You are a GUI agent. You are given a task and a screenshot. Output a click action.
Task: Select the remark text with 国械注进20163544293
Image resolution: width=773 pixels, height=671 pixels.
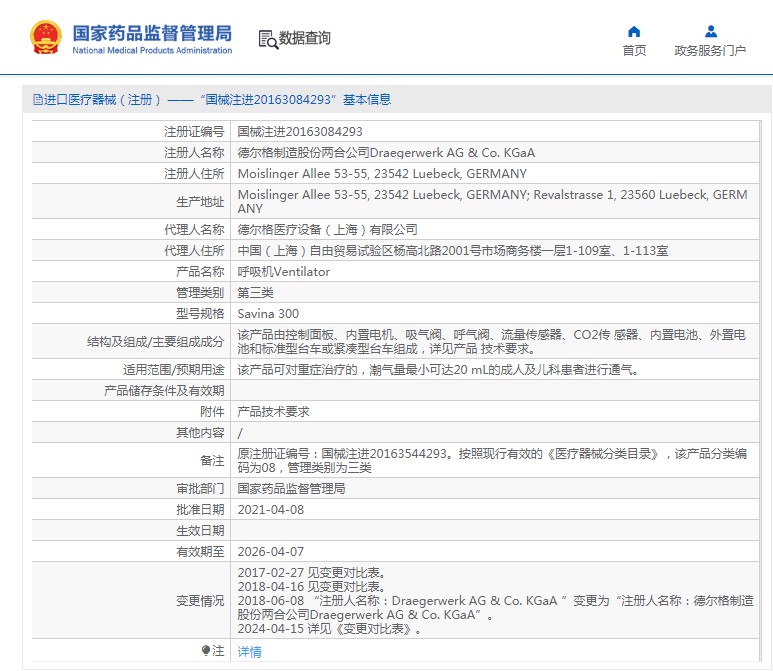(x=492, y=460)
